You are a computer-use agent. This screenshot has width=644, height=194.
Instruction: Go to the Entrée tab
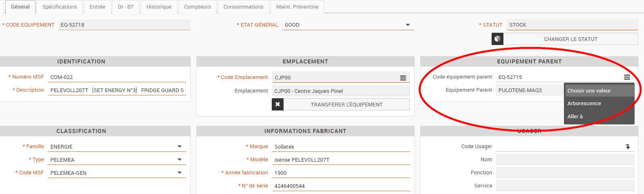[97, 7]
